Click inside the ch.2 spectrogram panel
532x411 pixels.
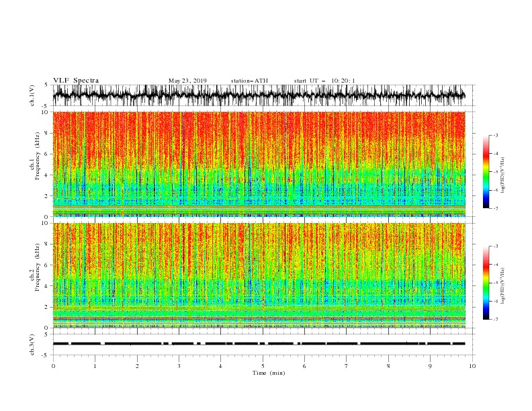[259, 275]
